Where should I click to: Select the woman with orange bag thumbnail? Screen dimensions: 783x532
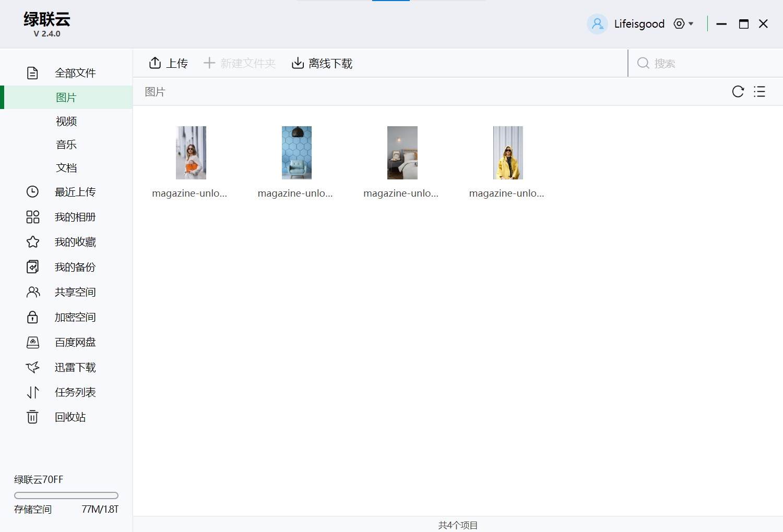point(191,153)
